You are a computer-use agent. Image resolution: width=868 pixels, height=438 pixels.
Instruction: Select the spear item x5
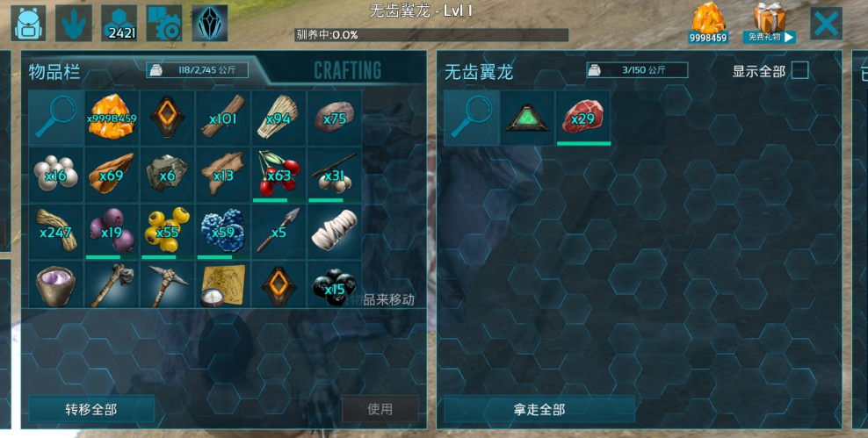coord(278,232)
